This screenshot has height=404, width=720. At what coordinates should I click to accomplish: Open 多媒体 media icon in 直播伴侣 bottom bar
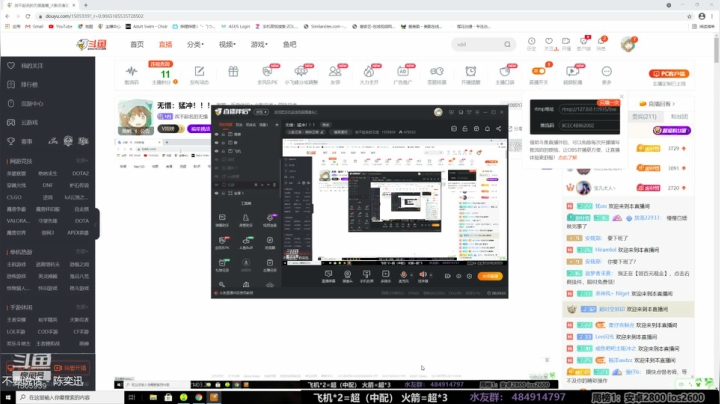(x=385, y=274)
